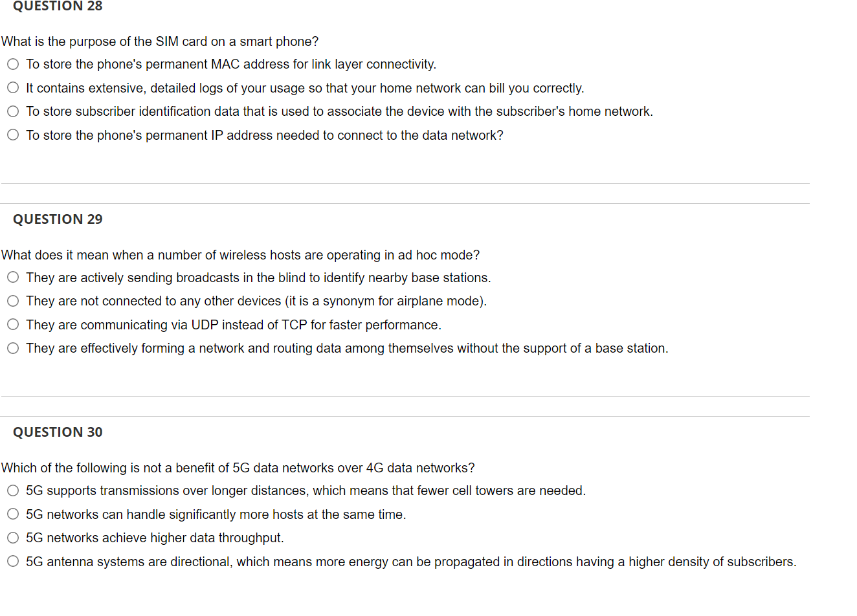Image resolution: width=857 pixels, height=616 pixels.
Task: Choose 'synonym for airplane mode' option
Action: [13, 301]
